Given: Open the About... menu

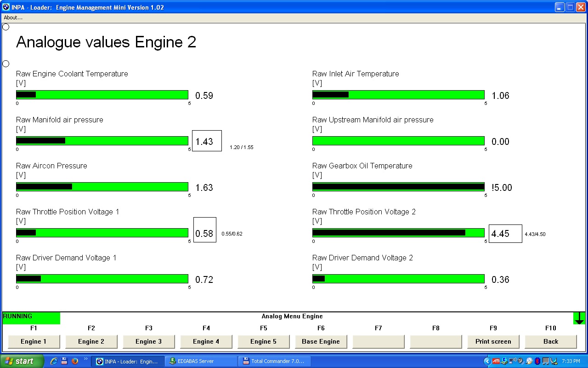Looking at the screenshot, I should pos(13,17).
